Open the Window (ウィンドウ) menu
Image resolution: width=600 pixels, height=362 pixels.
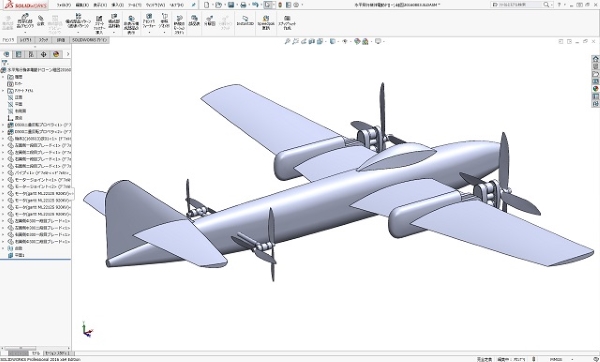tap(155, 5)
